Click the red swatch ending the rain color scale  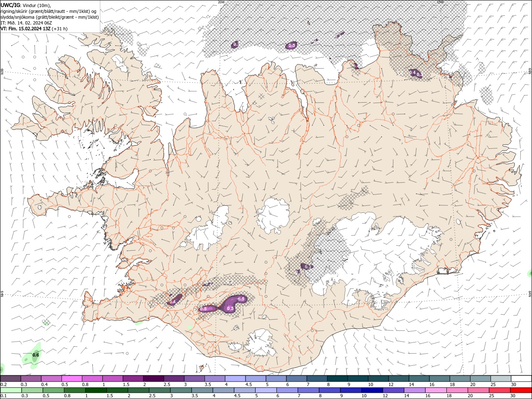tap(521, 390)
